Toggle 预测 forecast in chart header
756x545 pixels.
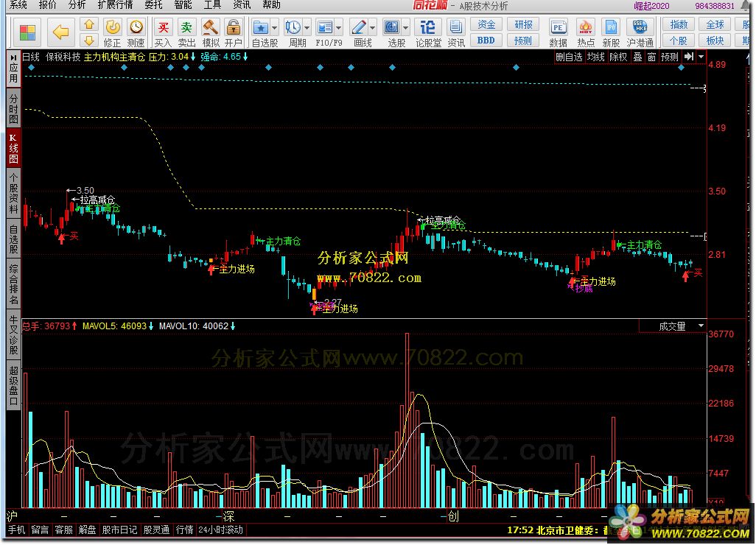pyautogui.click(x=669, y=57)
